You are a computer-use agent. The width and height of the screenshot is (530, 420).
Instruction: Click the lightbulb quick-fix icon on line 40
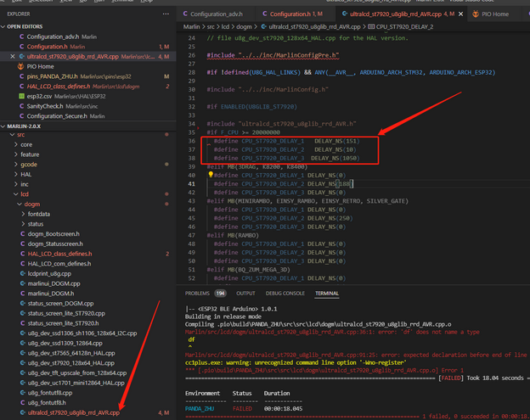(x=211, y=175)
